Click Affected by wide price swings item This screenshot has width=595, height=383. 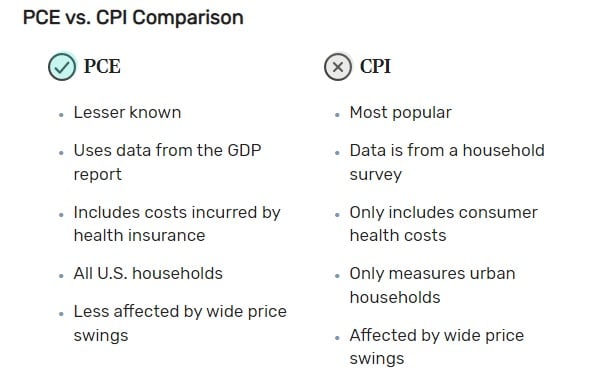(437, 347)
